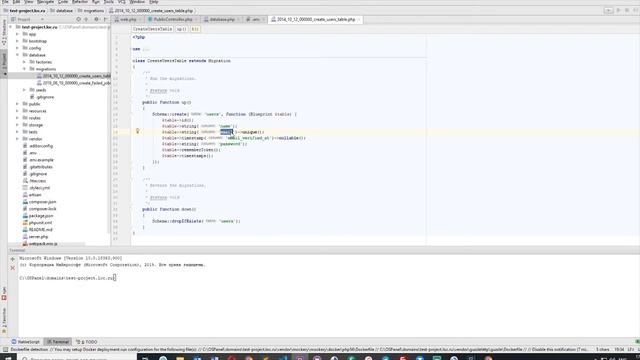Image resolution: width=640 pixels, height=360 pixels.
Task: Click the locate opened file icon
Action: click(x=78, y=20)
